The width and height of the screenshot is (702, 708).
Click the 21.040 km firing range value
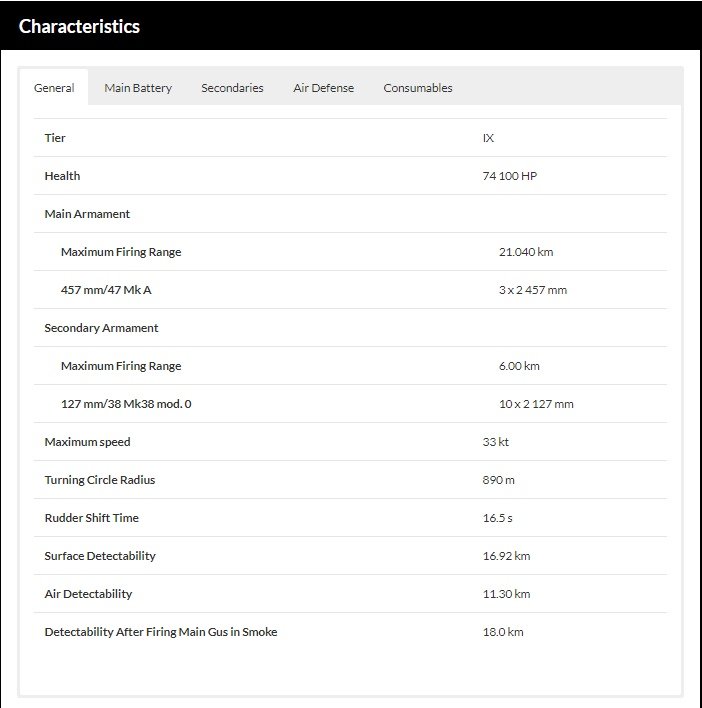[x=526, y=252]
